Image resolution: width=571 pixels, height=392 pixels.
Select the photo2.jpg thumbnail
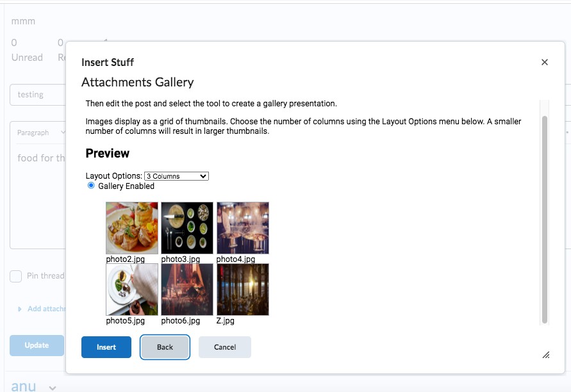coord(132,228)
